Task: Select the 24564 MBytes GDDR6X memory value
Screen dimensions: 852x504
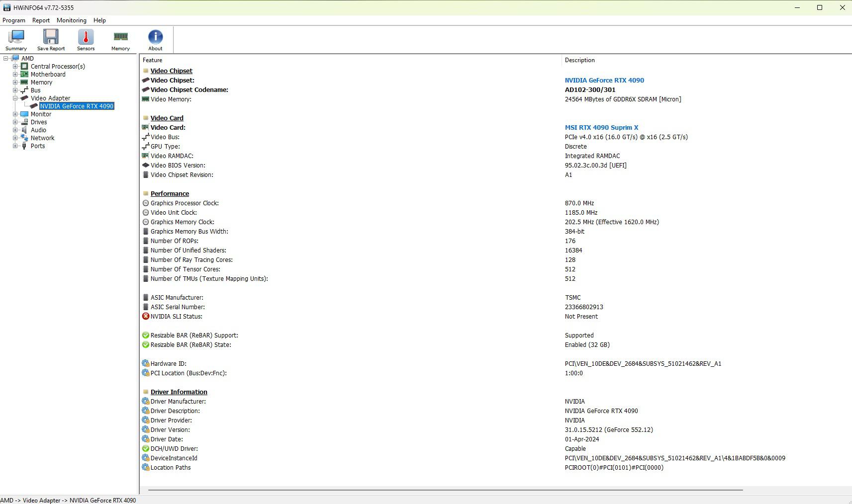Action: (623, 99)
